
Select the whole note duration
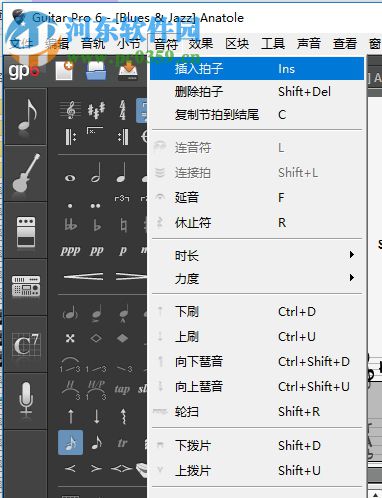point(70,178)
